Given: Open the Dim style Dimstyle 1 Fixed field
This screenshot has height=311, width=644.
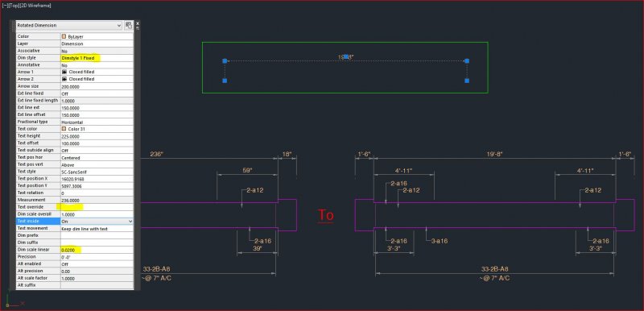Looking at the screenshot, I should tap(97, 58).
